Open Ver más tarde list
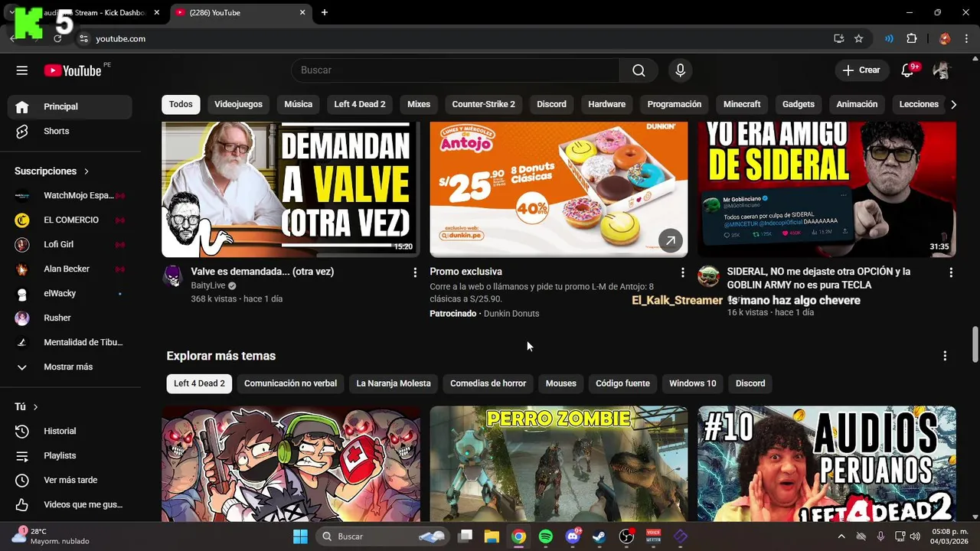The height and width of the screenshot is (551, 980). tap(70, 480)
